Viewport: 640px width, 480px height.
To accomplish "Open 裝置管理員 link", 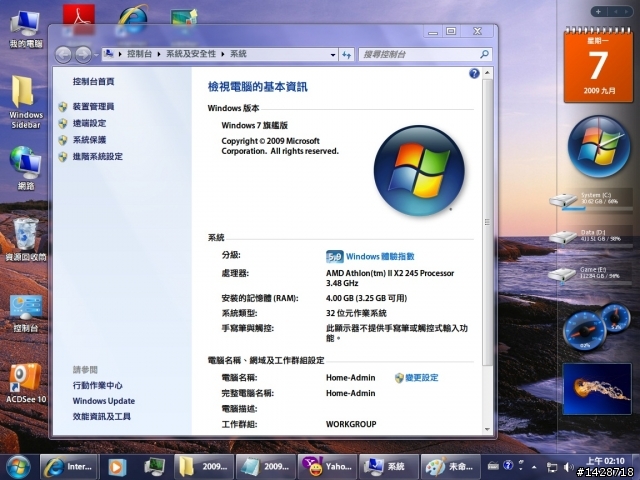I will [93, 107].
